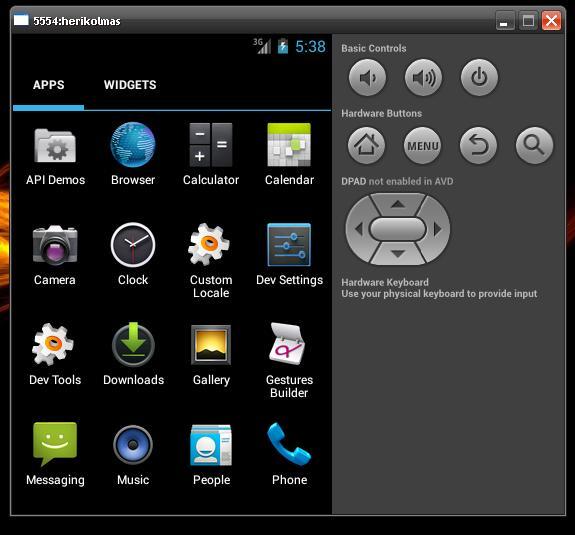Minimize the 5554:herikolmas emulator window
575x535 pixels.
pyautogui.click(x=505, y=21)
